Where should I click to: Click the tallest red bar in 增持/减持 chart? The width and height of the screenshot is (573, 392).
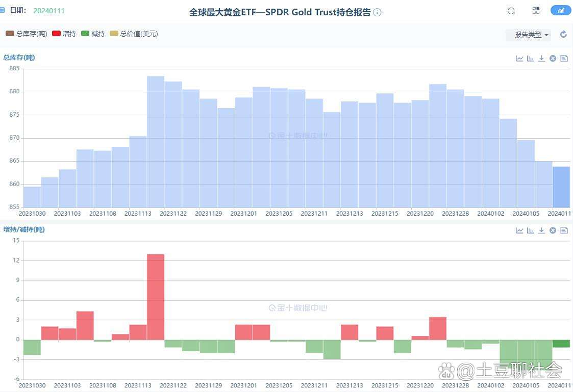[156, 297]
